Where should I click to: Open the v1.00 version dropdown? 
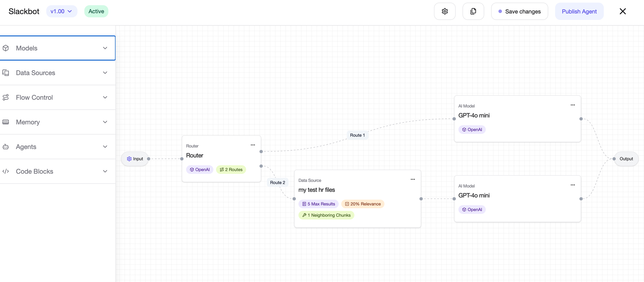[61, 11]
